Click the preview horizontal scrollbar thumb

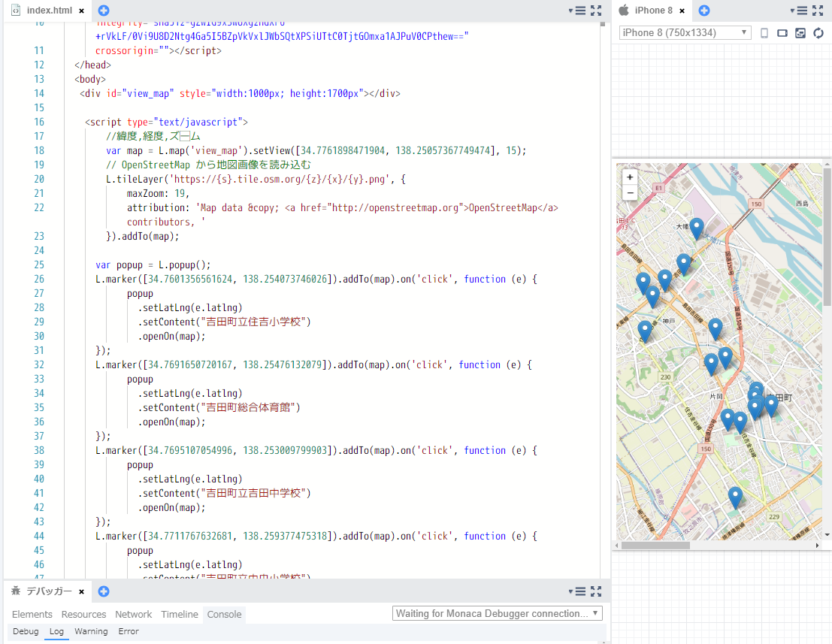(655, 546)
